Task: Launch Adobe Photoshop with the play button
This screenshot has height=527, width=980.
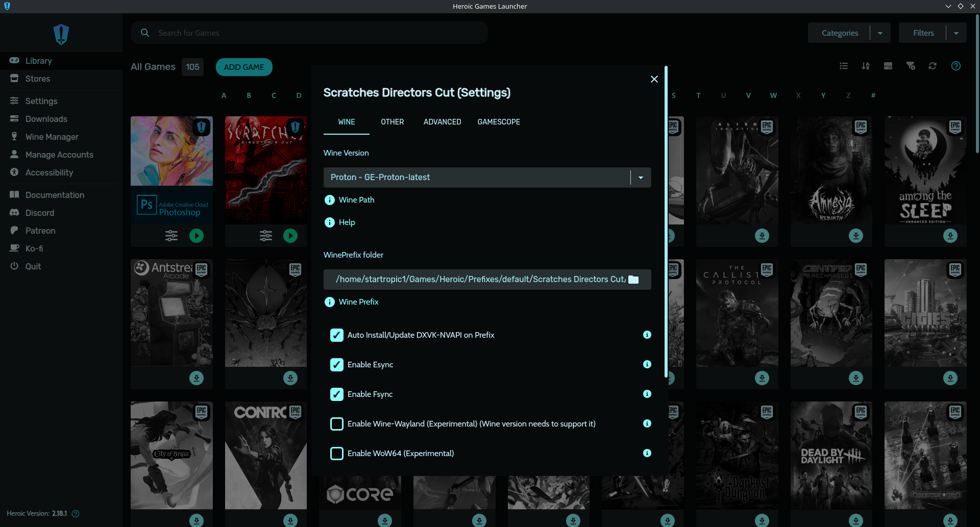Action: click(197, 236)
